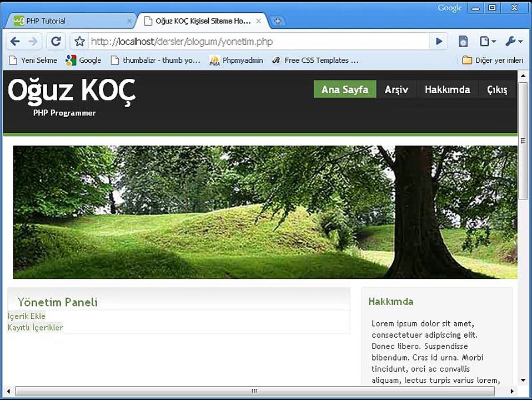The width and height of the screenshot is (532, 400).
Task: Click the vertical scrollbar down arrow
Action: pos(523,381)
